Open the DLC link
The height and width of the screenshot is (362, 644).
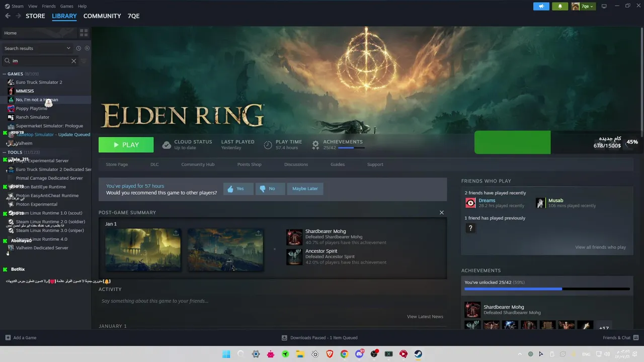click(154, 164)
